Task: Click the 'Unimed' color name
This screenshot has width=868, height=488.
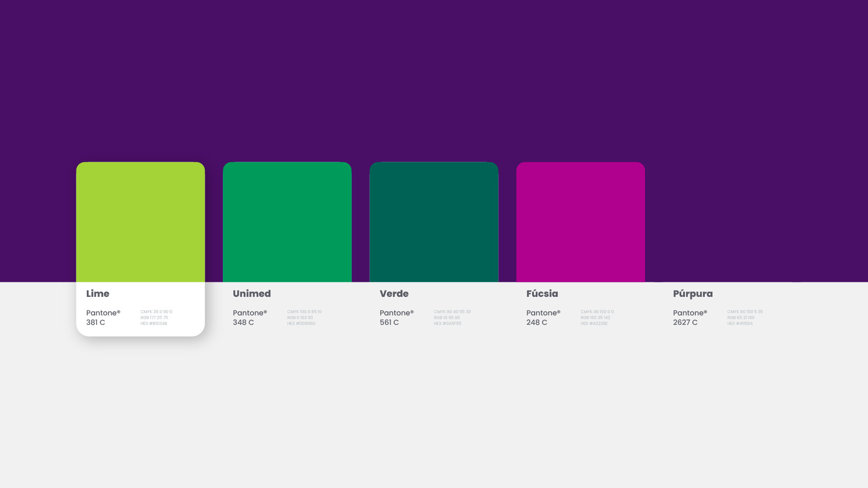Action: tap(252, 294)
